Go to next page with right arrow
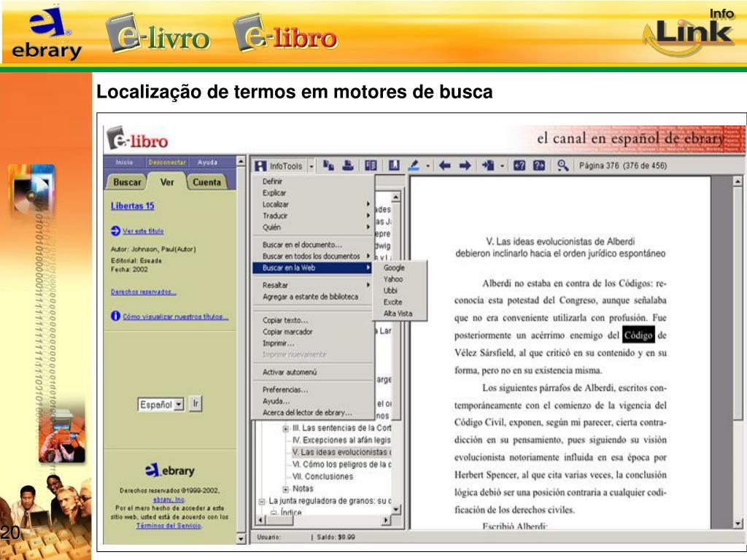The height and width of the screenshot is (560, 747). tap(465, 166)
